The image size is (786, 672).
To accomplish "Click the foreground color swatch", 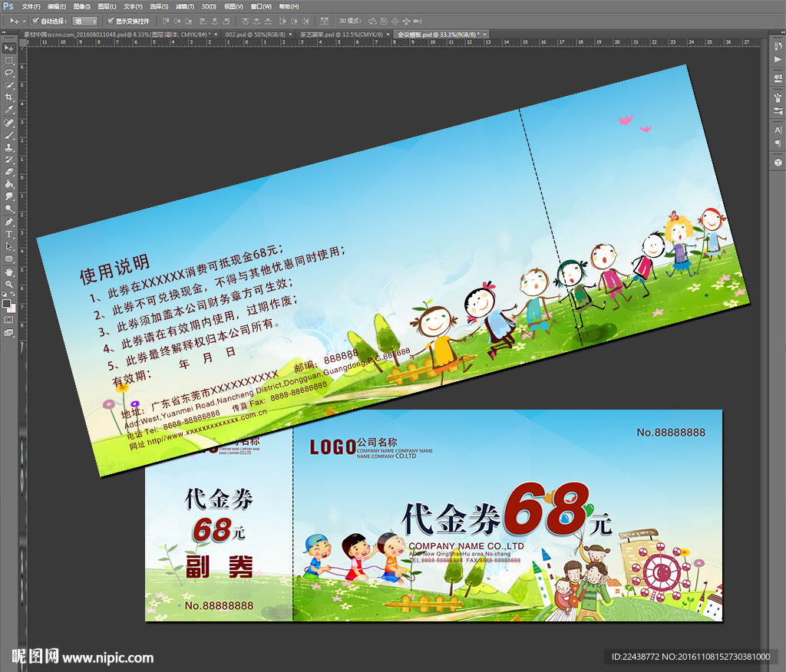I will coord(6,304).
